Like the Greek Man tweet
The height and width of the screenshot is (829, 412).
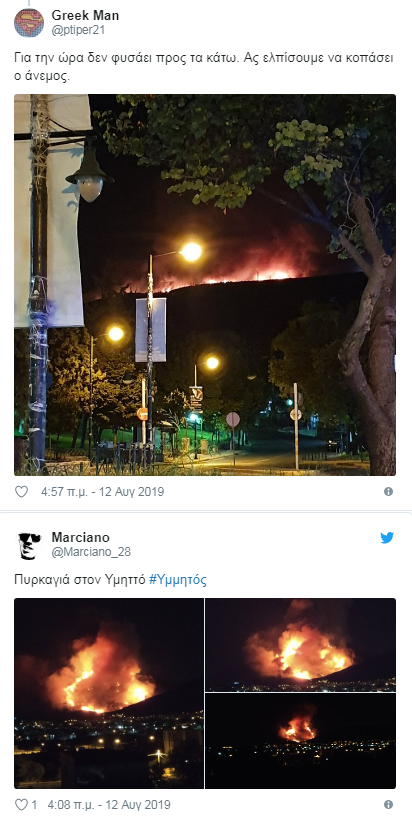pos(21,492)
